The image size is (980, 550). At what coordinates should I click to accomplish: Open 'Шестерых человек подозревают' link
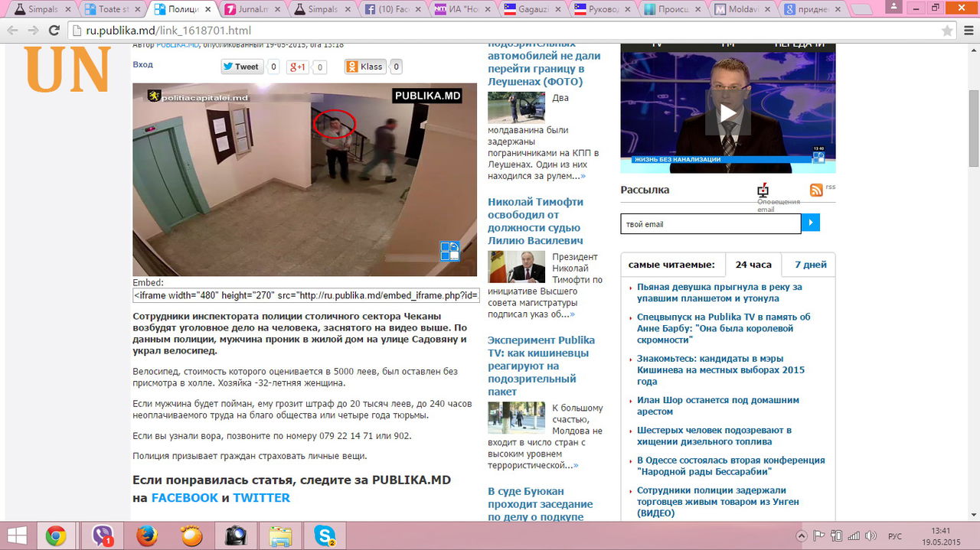click(714, 436)
